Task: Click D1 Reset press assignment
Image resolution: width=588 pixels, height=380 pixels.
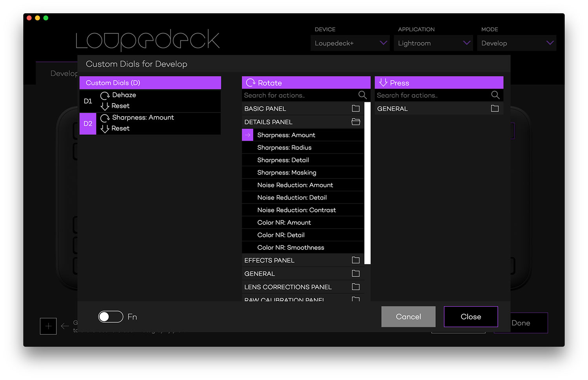Action: 120,106
